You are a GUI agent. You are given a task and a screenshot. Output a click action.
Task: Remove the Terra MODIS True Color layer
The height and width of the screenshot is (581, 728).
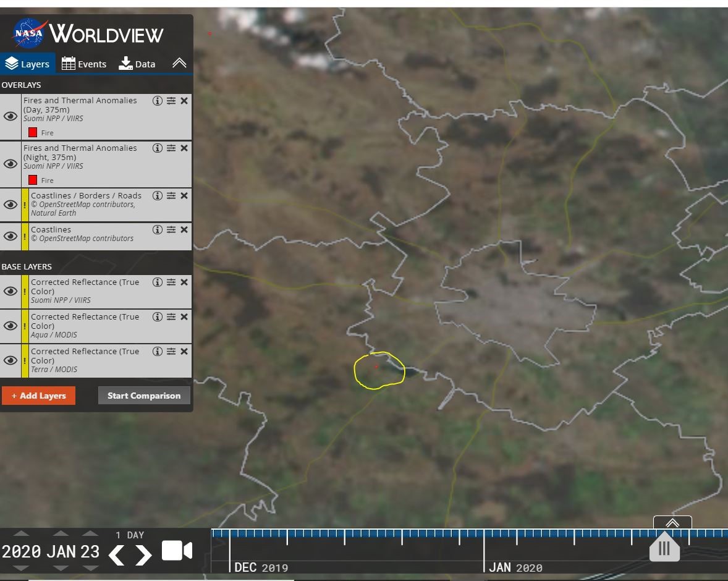coord(184,352)
